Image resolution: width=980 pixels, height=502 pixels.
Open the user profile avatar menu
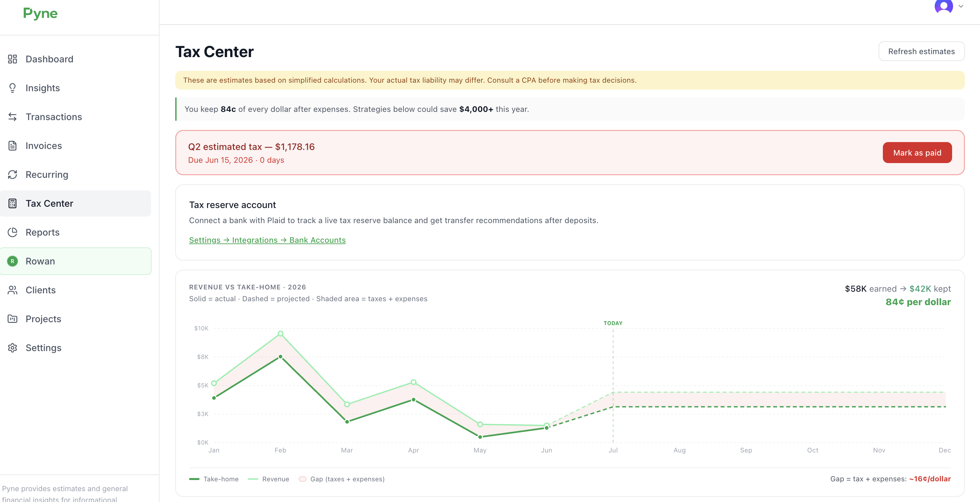point(944,6)
